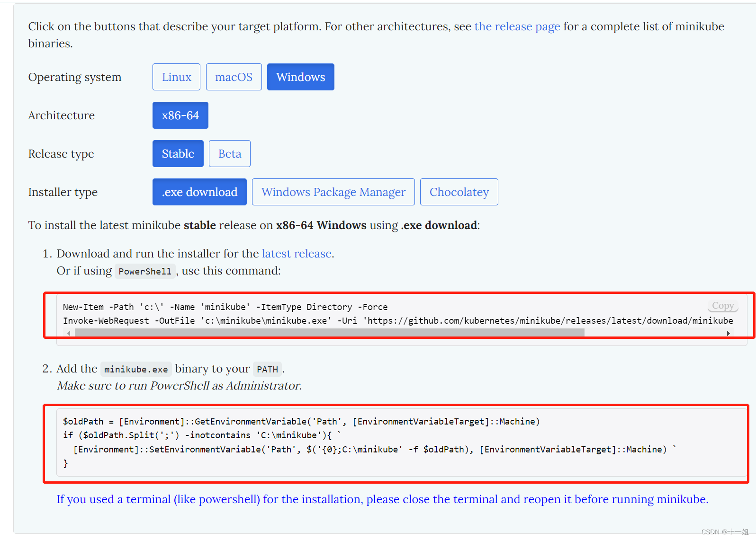Click the SetEnvironmentVariable code line
The image size is (756, 540).
374,449
